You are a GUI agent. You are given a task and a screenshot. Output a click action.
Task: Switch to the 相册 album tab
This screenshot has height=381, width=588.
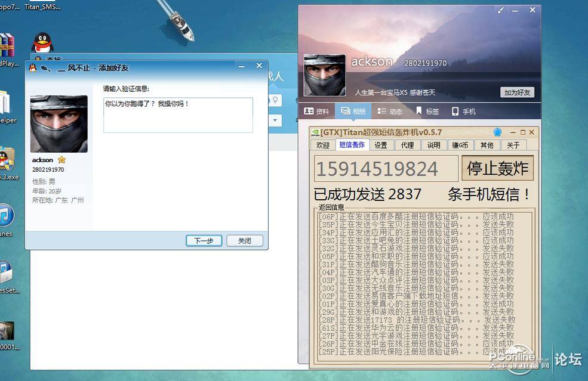click(353, 111)
